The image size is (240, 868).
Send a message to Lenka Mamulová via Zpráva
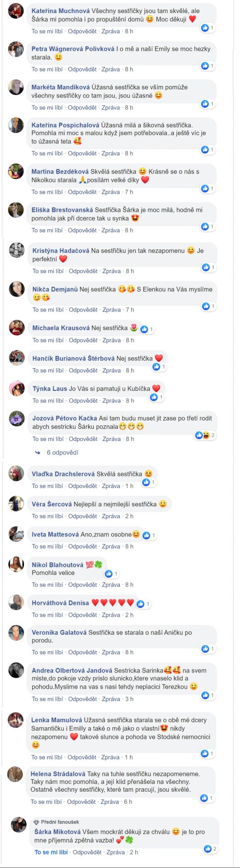click(x=110, y=757)
